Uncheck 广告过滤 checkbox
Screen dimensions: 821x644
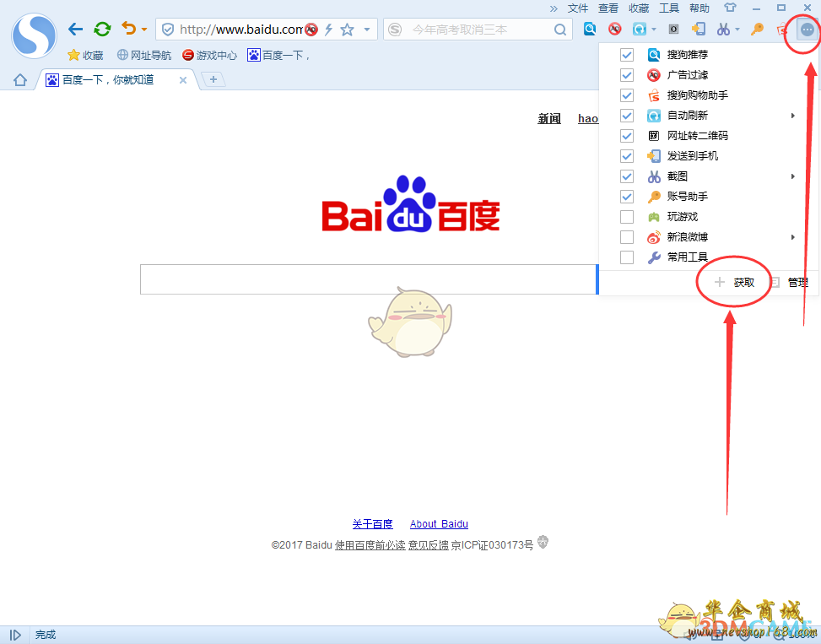pos(627,75)
